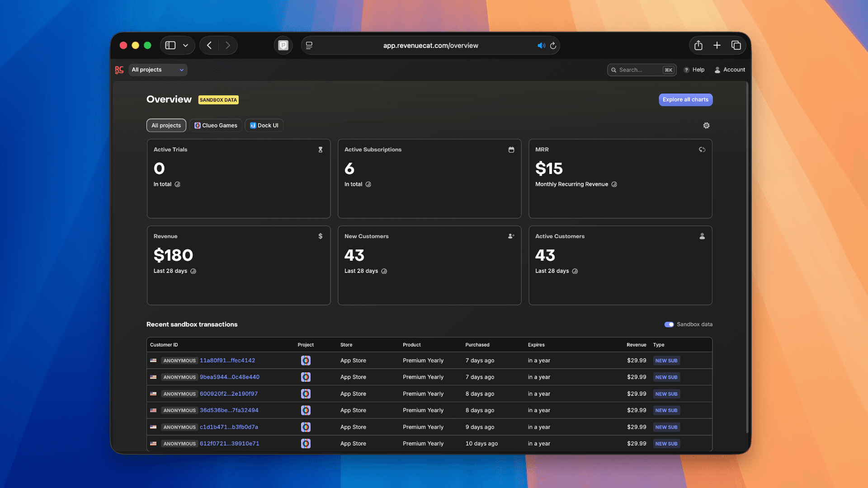Click Explore all charts button
Screen dimensions: 868x488
coord(685,100)
